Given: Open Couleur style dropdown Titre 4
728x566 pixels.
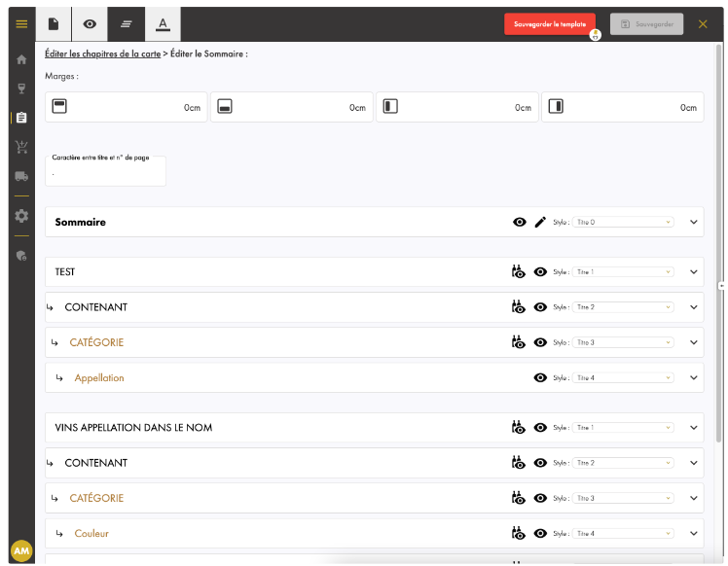Looking at the screenshot, I should 623,534.
